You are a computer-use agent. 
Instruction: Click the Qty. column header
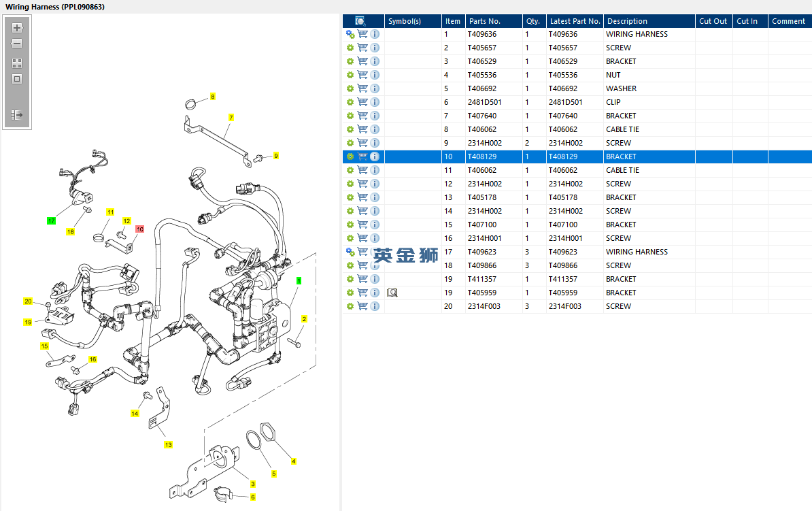click(534, 21)
